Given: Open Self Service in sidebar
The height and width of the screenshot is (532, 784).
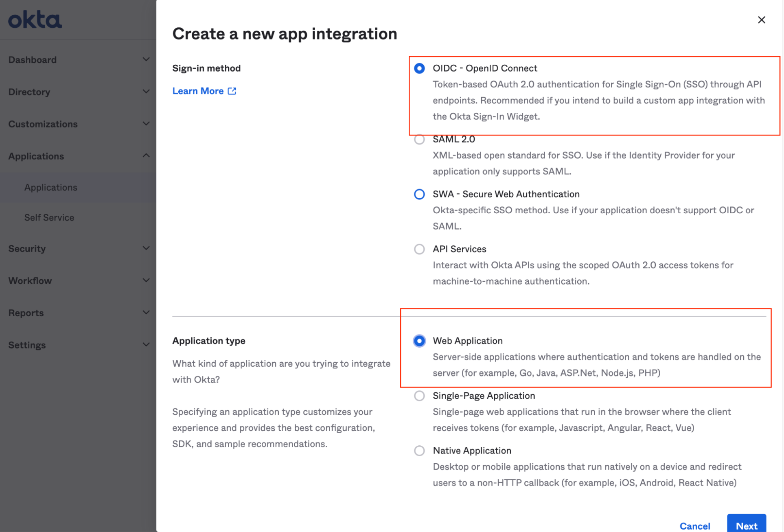Looking at the screenshot, I should click(49, 217).
